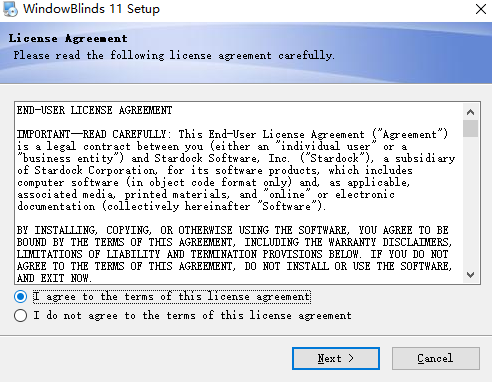Select the "I agree" radio button
492x382 pixels.
pyautogui.click(x=21, y=296)
